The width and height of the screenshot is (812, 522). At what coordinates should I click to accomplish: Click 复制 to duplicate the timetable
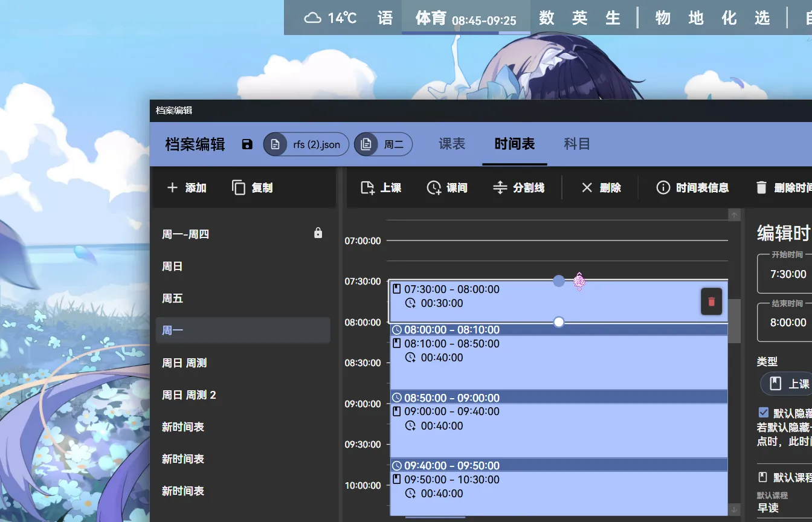coord(252,187)
